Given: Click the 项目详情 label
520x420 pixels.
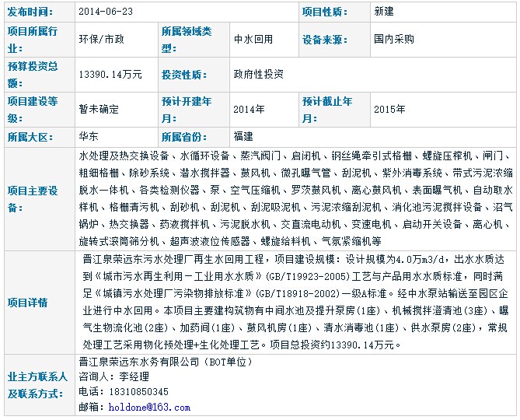Looking at the screenshot, I should (27, 303).
